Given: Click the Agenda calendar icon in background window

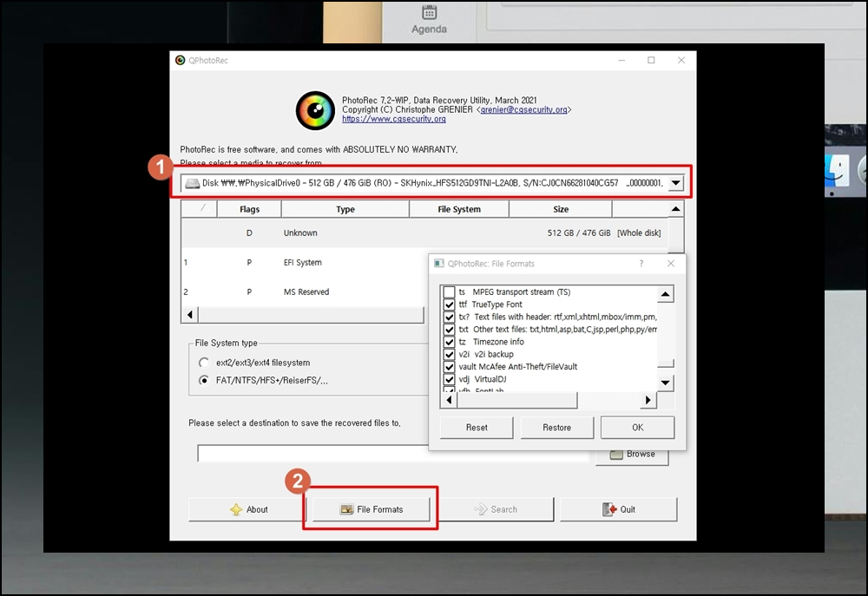Looking at the screenshot, I should tap(429, 11).
